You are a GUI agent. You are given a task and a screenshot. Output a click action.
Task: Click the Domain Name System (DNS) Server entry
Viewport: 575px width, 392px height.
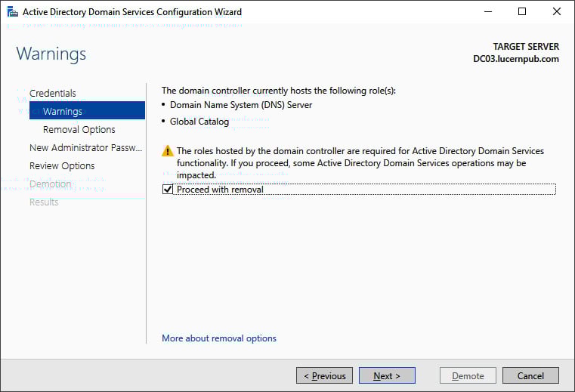(241, 105)
